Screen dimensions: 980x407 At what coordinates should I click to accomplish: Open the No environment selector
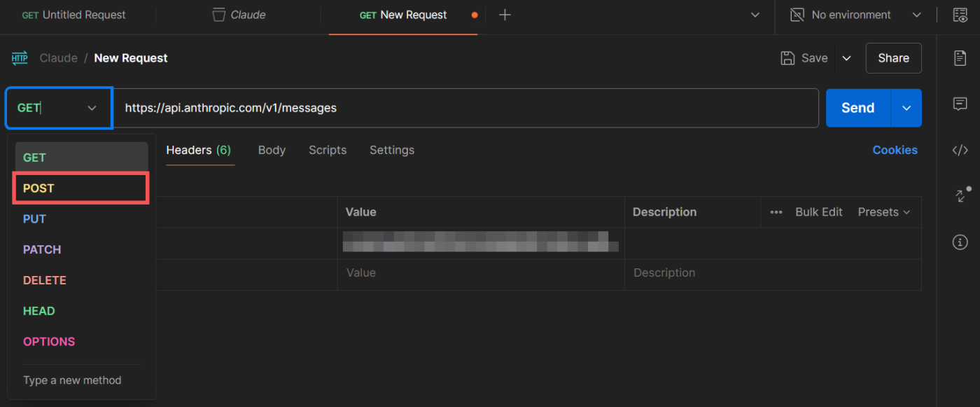coord(856,15)
